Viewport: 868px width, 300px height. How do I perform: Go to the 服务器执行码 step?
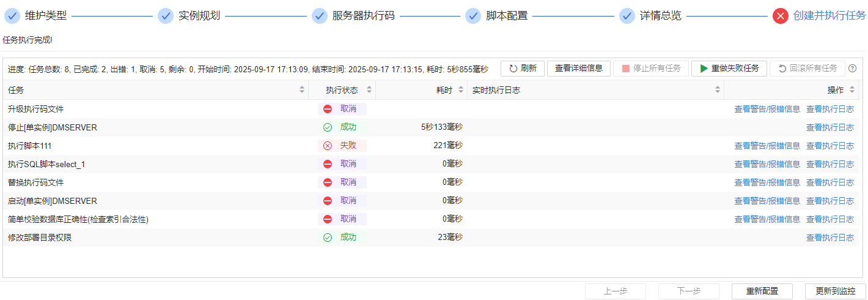(364, 16)
